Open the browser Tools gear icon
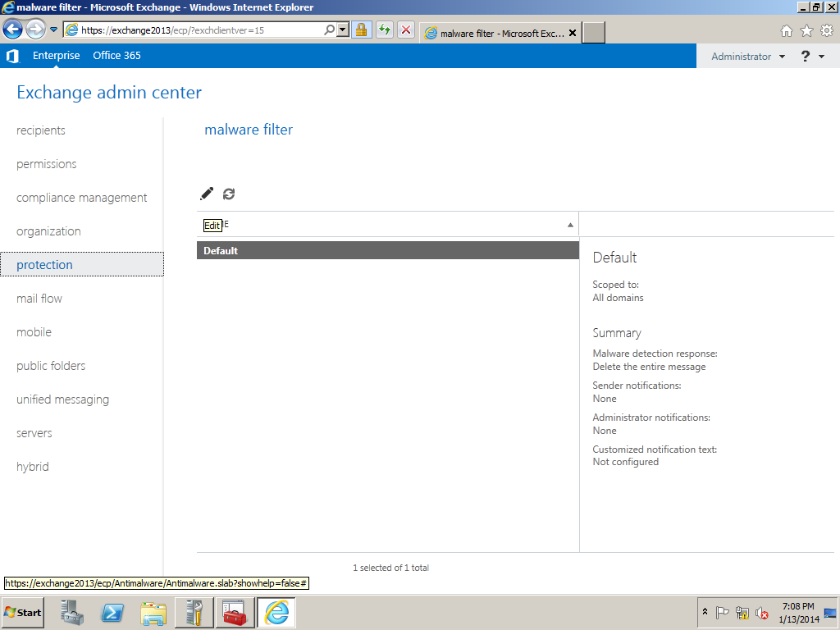Image resolution: width=840 pixels, height=630 pixels. [x=826, y=30]
